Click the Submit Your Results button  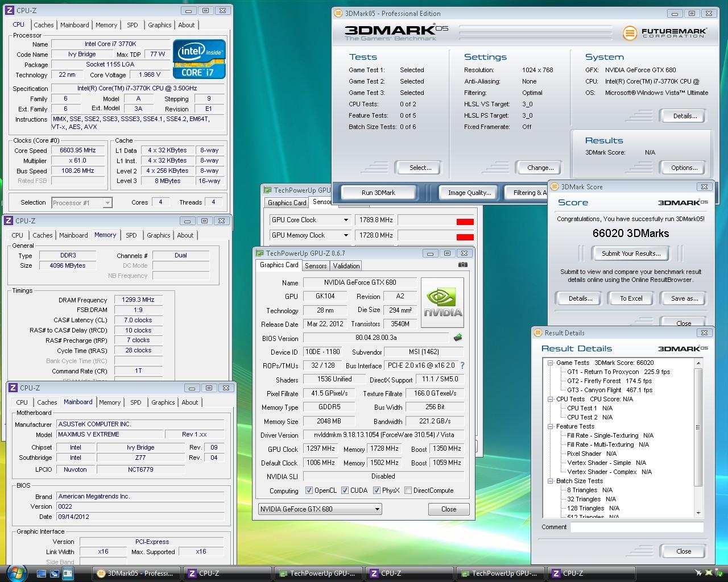(x=631, y=253)
